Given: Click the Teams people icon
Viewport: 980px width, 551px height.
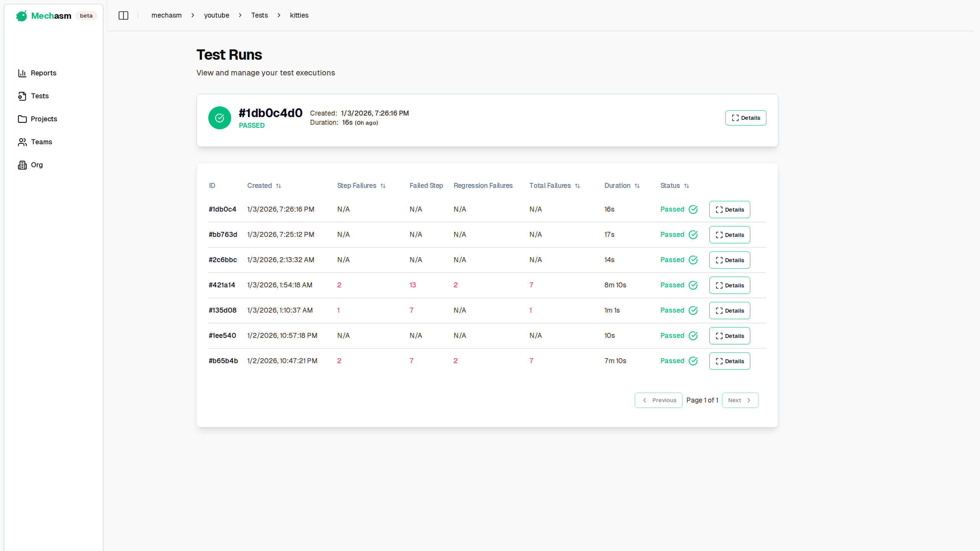Looking at the screenshot, I should point(22,142).
